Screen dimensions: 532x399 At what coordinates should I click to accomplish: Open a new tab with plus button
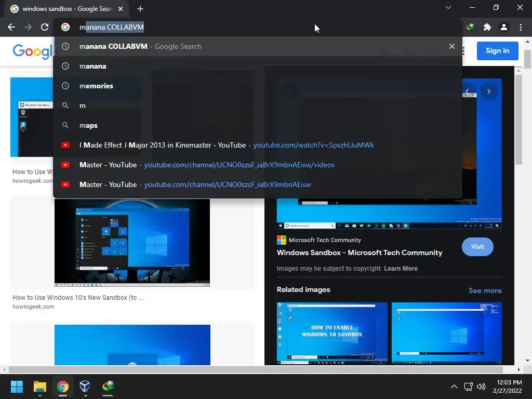click(x=140, y=9)
